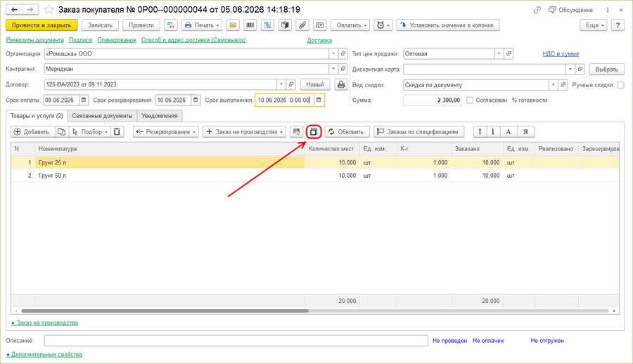The image size is (633, 364).
Task: Click the Описание input field
Action: click(236, 341)
